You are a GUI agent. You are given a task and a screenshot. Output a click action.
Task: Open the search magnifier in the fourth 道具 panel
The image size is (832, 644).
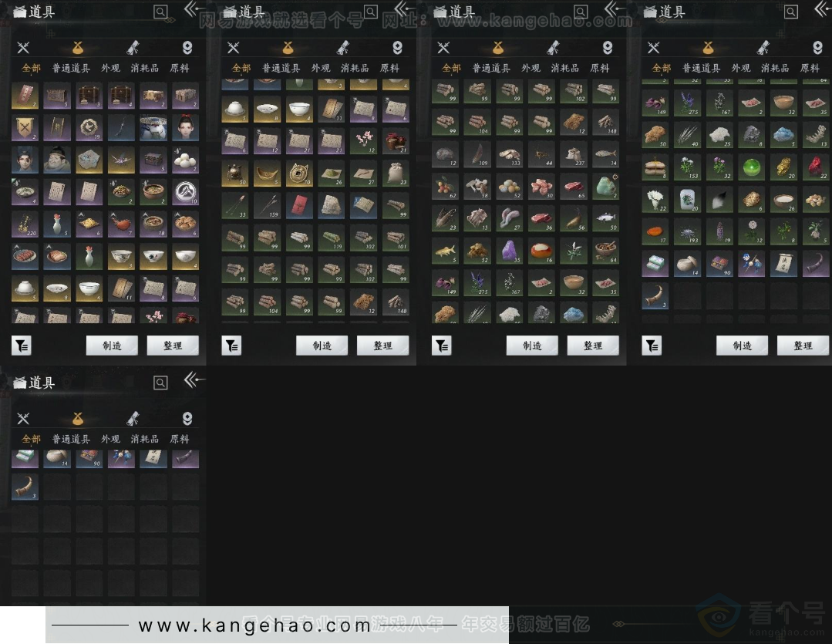790,12
